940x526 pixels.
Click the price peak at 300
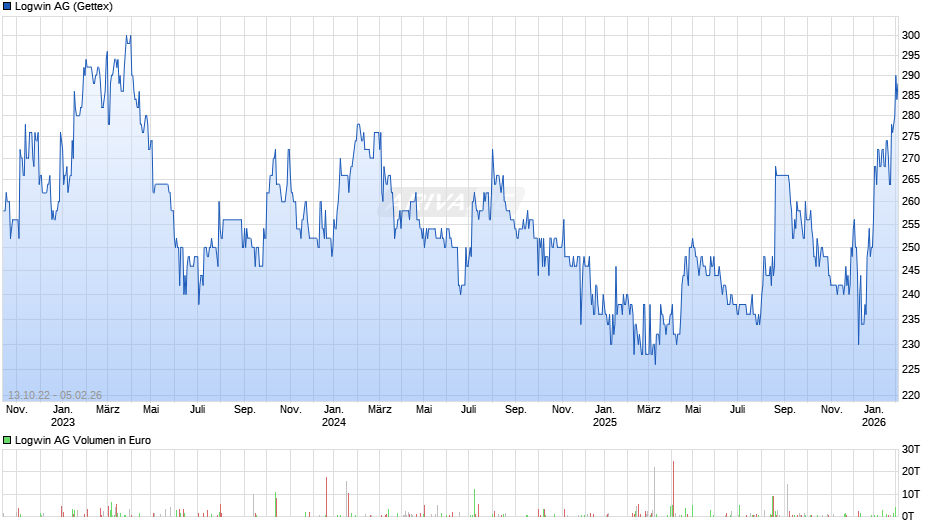tap(128, 37)
